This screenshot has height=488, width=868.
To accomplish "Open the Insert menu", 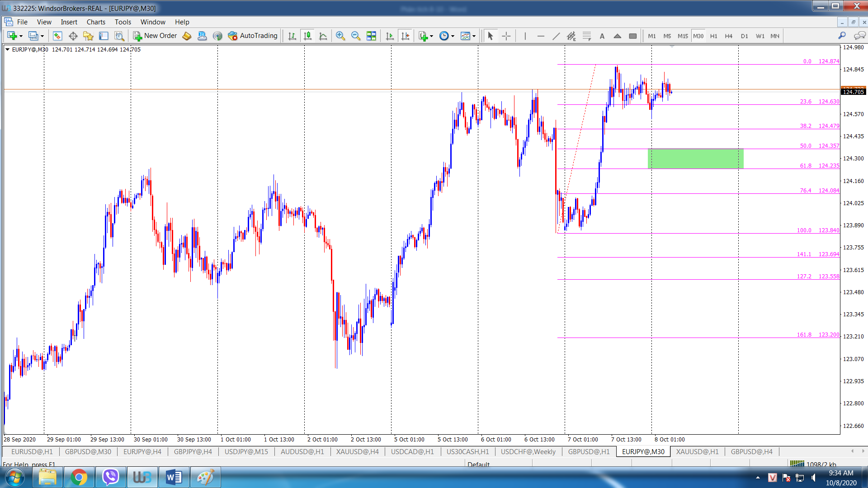I will [x=69, y=22].
